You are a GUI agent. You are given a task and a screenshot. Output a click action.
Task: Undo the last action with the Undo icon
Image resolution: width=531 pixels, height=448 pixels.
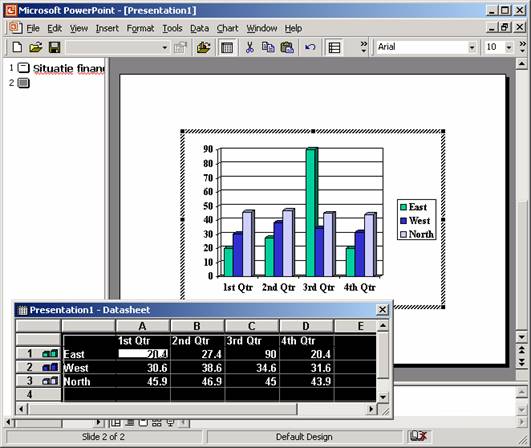pos(310,47)
